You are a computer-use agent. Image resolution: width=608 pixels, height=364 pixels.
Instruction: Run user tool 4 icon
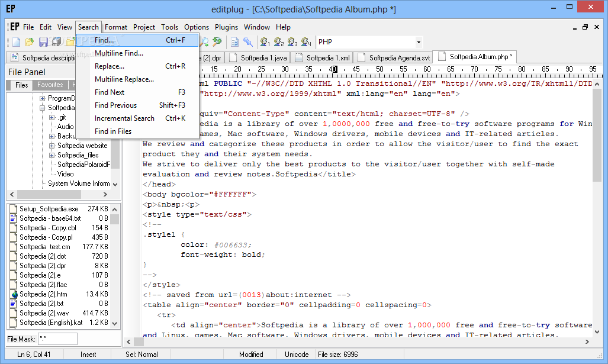pos(306,42)
